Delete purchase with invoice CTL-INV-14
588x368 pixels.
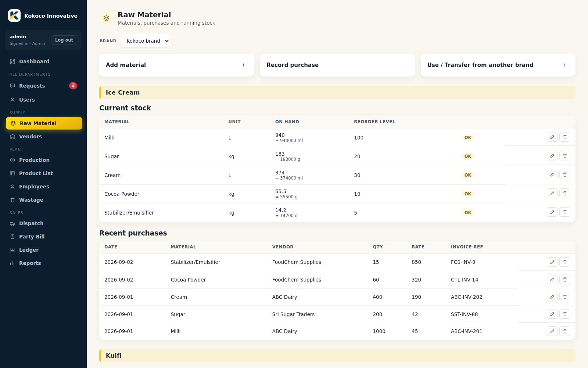pyautogui.click(x=565, y=279)
